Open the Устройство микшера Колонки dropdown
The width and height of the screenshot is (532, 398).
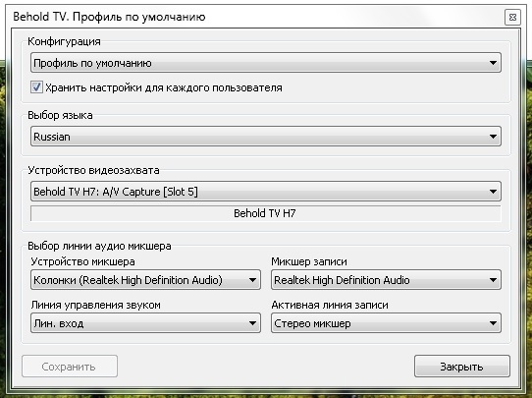tap(145, 280)
